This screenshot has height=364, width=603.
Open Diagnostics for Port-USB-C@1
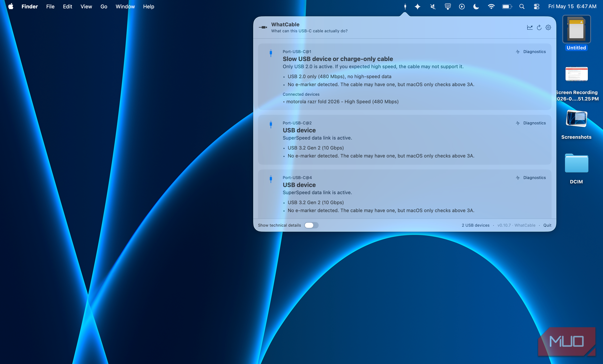[531, 52]
